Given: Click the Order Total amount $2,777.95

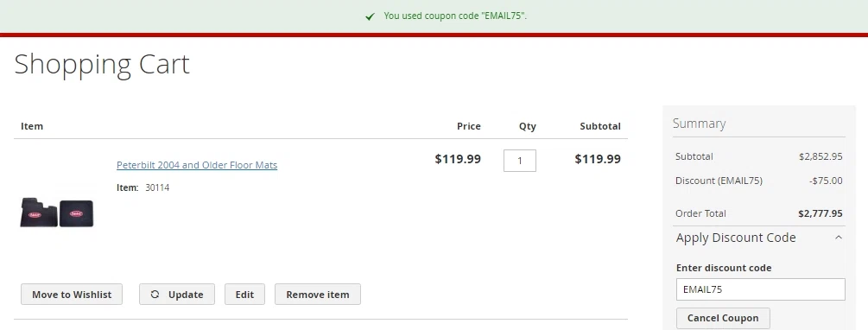Looking at the screenshot, I should (820, 213).
